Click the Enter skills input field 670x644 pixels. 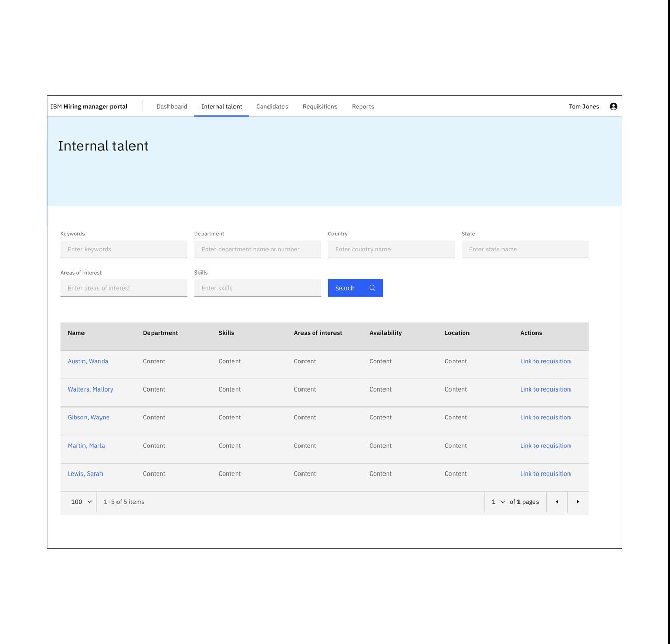pyautogui.click(x=258, y=287)
